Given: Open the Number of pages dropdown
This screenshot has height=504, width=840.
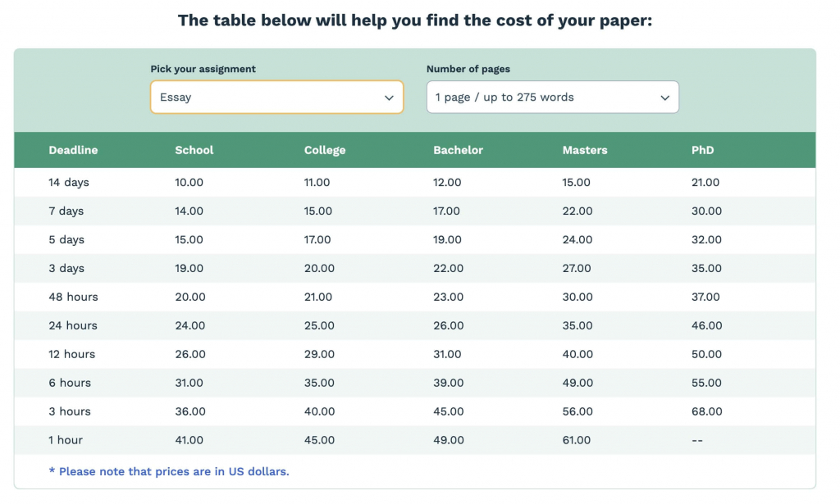Looking at the screenshot, I should [x=551, y=97].
